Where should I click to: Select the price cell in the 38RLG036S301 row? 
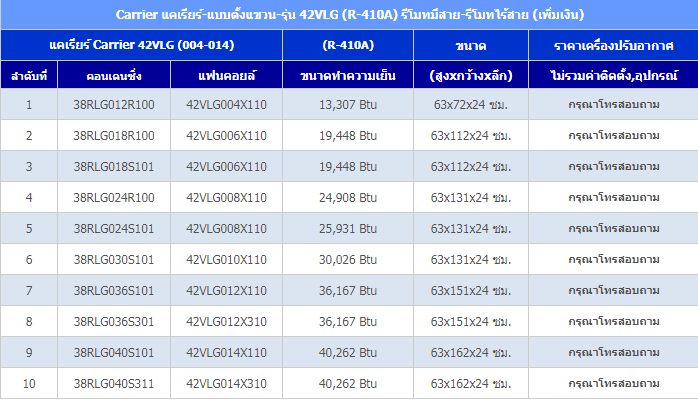pyautogui.click(x=613, y=321)
